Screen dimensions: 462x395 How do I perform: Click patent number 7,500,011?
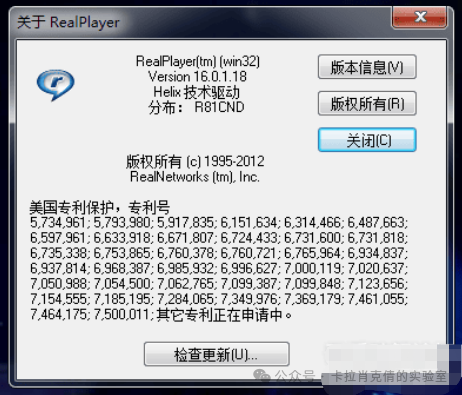click(x=122, y=314)
